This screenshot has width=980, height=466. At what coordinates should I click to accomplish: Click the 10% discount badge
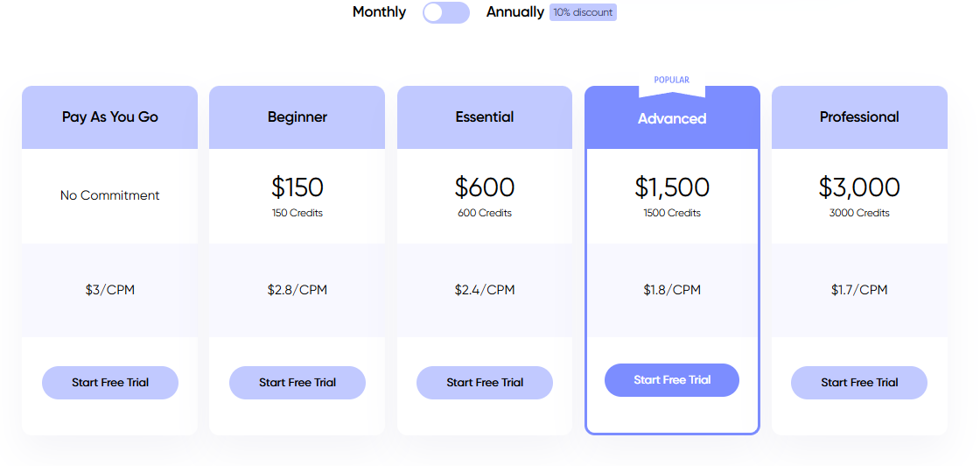pos(583,12)
